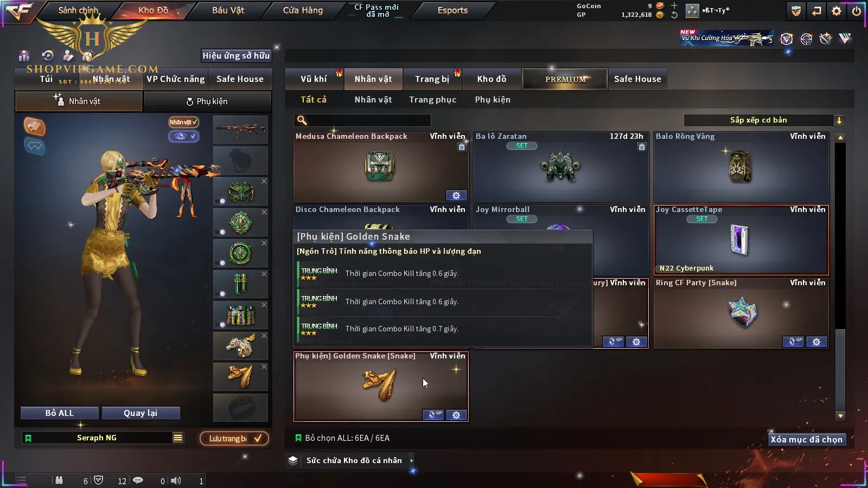Screen dimensions: 868x488
Task: Expand Sức chứa Kho đồ cá nhân
Action: tap(412, 460)
